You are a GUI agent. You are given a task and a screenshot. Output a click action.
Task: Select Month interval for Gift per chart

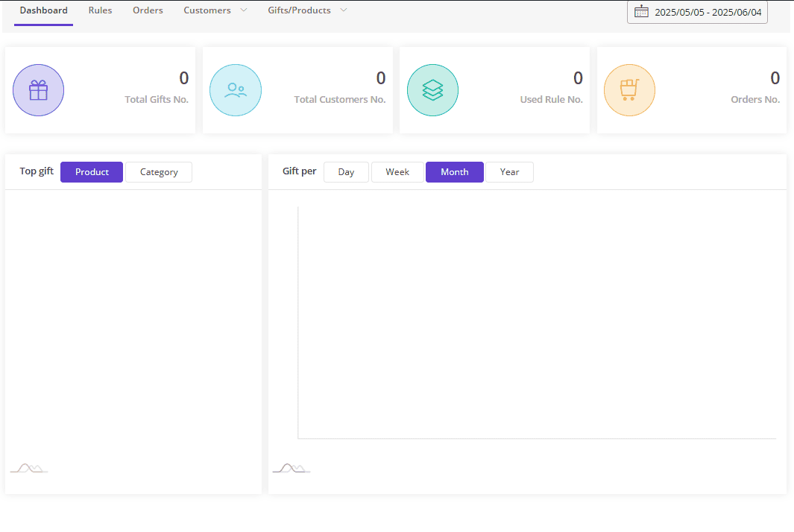(x=455, y=172)
